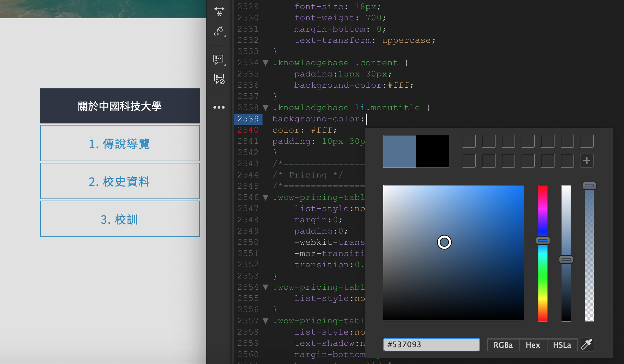Click the 關於中國科技大學 menu title

(120, 106)
